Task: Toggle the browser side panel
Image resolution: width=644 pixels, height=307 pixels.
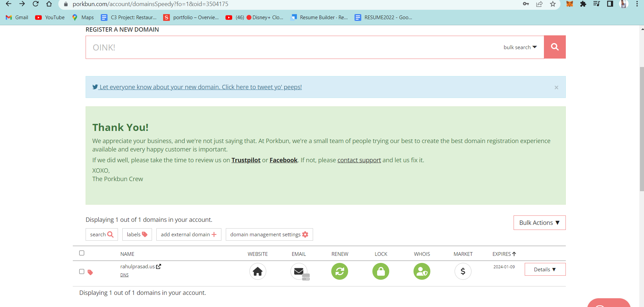Action: tap(610, 4)
